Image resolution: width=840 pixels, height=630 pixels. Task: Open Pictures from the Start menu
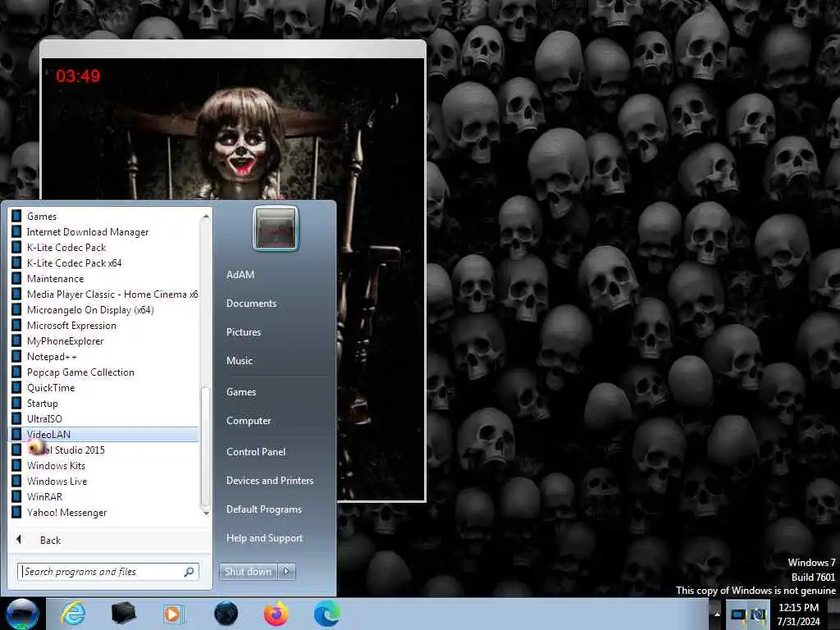(244, 332)
